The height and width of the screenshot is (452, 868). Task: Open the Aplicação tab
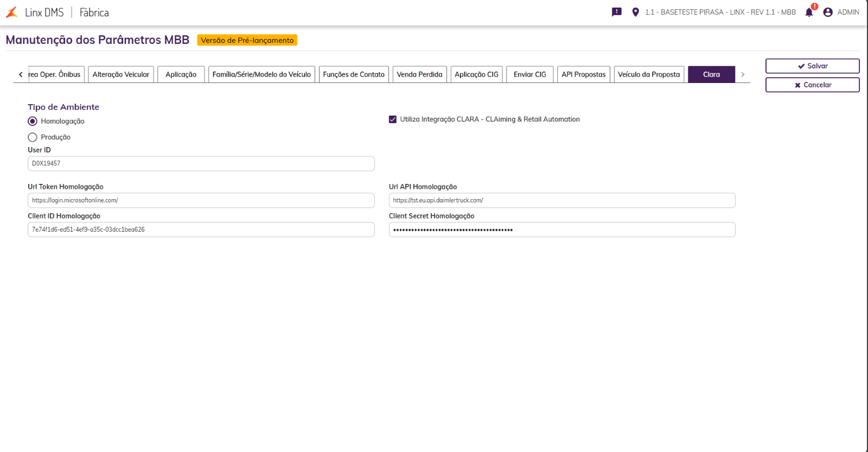click(x=181, y=74)
